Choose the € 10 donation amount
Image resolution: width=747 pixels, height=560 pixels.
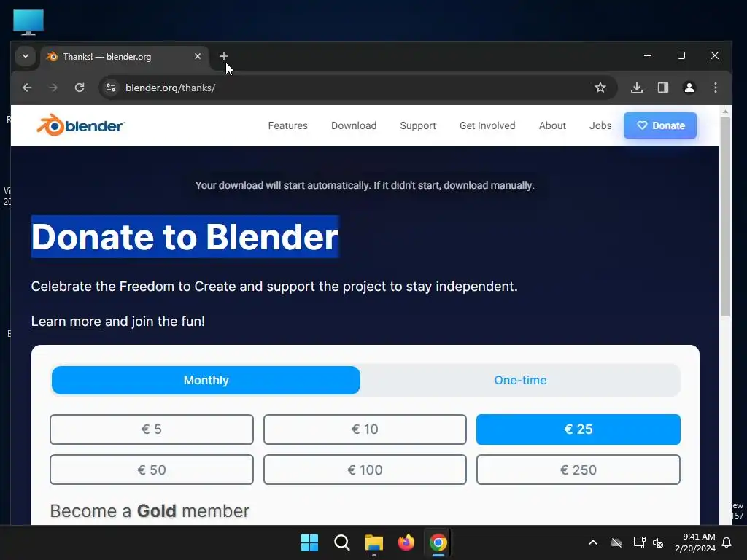click(x=365, y=429)
